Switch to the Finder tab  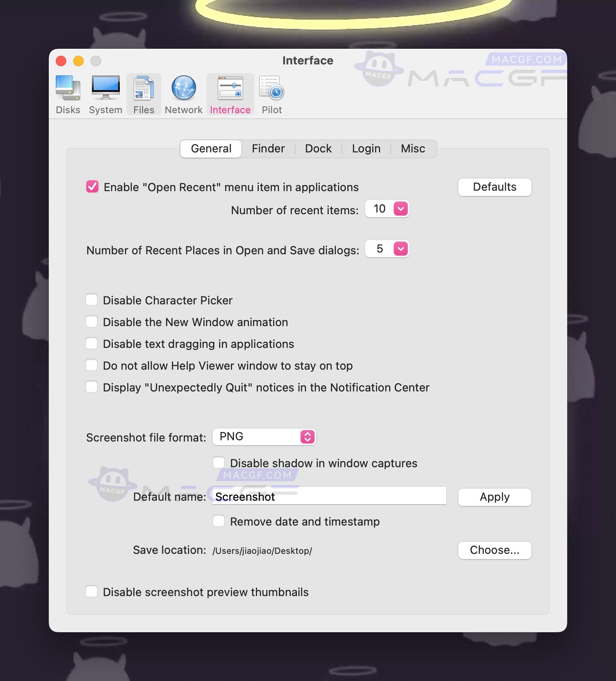[267, 148]
